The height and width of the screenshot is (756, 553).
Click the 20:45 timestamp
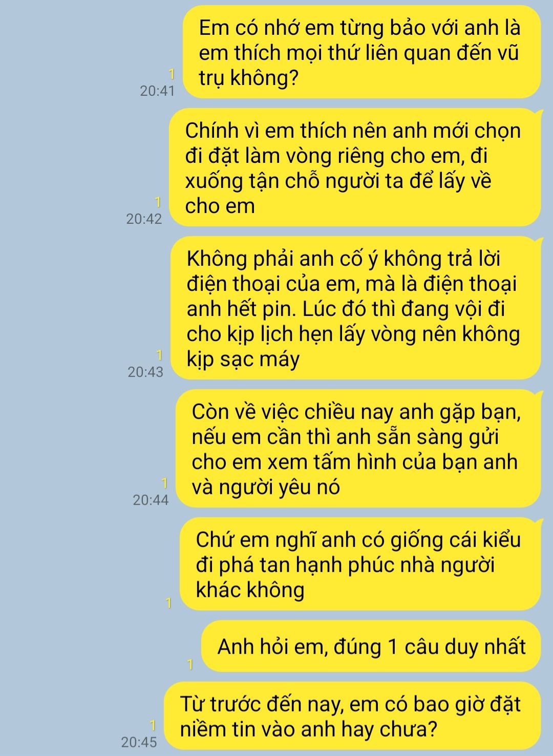(x=139, y=742)
